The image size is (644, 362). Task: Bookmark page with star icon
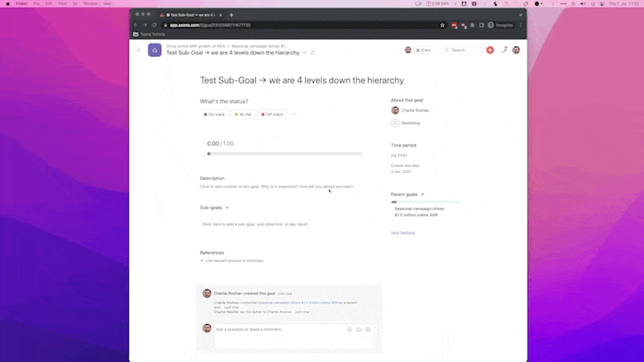(442, 25)
